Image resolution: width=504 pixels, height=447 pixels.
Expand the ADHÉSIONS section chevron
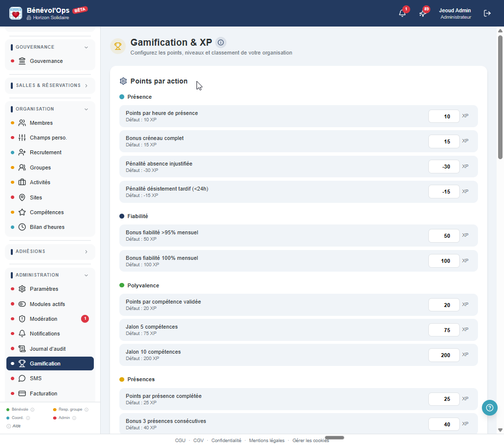pyautogui.click(x=86, y=251)
